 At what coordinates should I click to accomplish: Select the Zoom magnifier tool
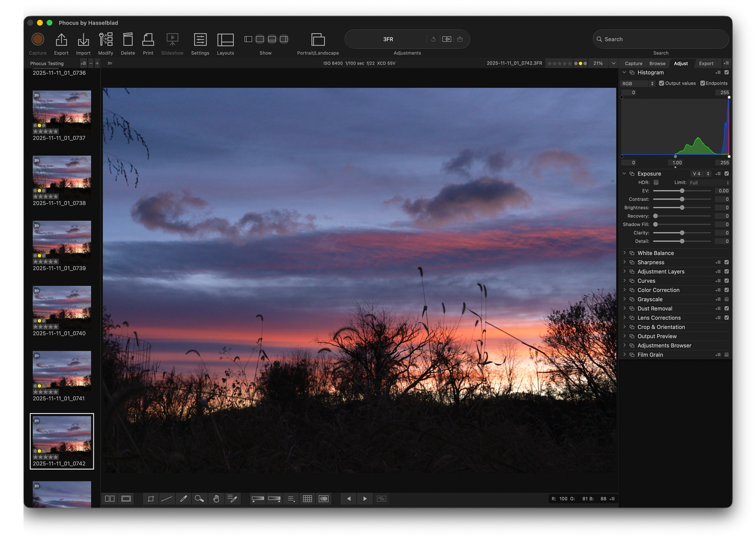199,499
